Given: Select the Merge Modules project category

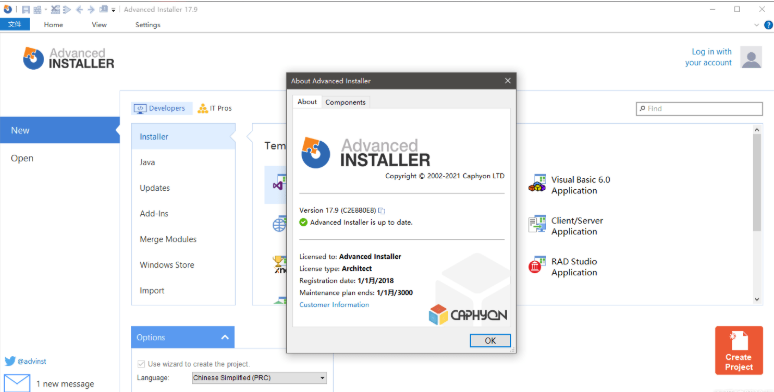Looking at the screenshot, I should tap(183, 239).
